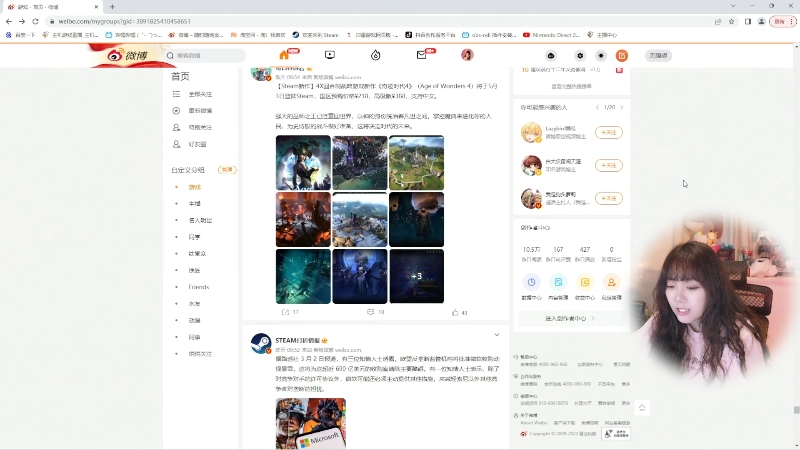Reload the page in Chrome
The width and height of the screenshot is (800, 450).
35,21
